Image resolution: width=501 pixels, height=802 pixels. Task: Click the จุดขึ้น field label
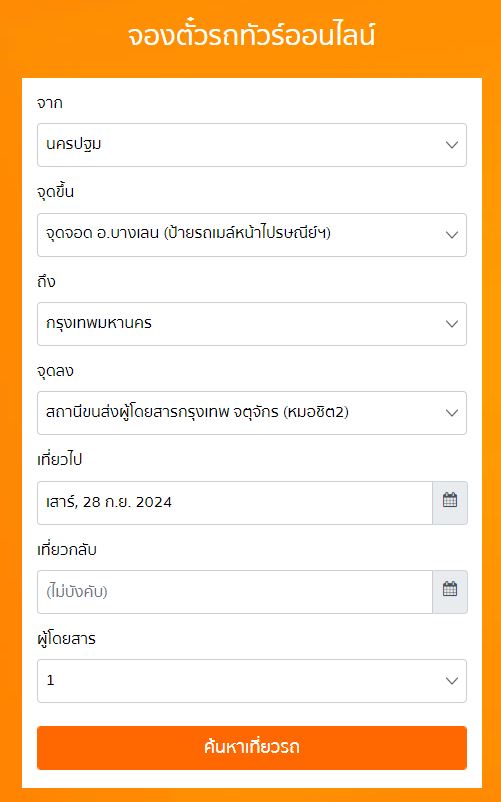tap(55, 192)
